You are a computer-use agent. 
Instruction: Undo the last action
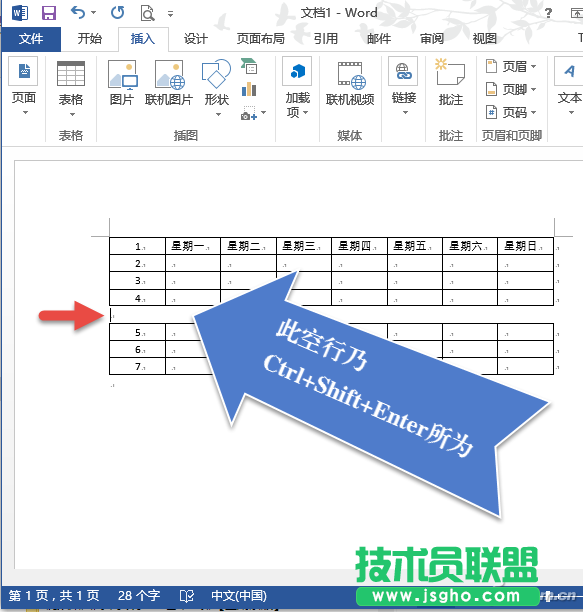point(78,13)
